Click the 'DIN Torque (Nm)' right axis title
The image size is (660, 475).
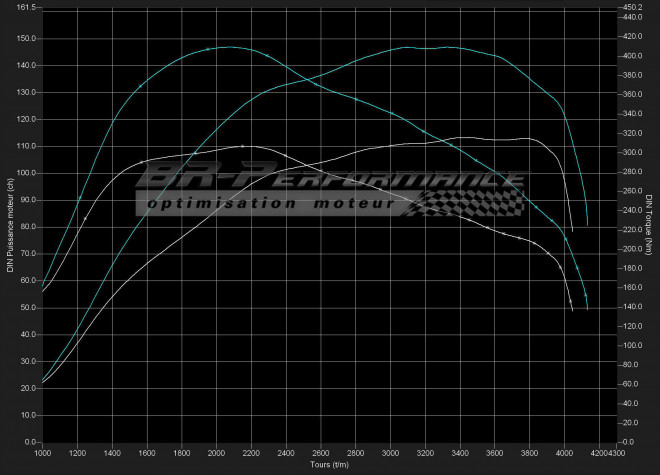click(649, 225)
